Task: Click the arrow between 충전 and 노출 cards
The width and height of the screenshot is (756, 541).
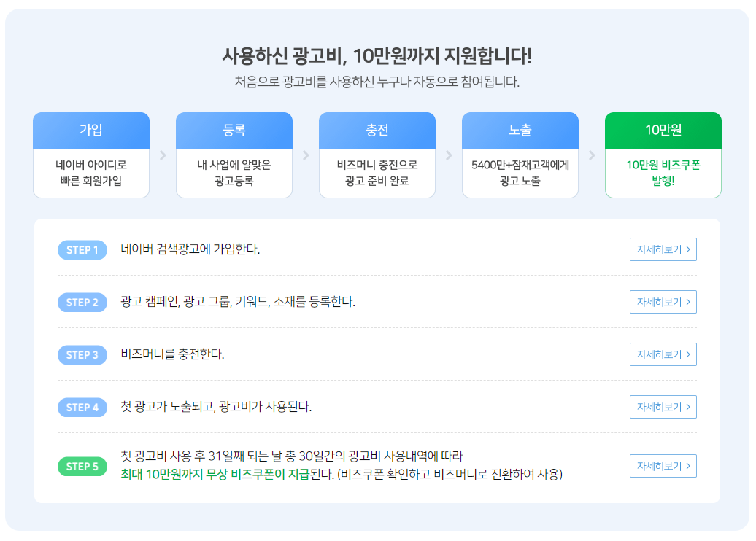Action: tap(449, 155)
